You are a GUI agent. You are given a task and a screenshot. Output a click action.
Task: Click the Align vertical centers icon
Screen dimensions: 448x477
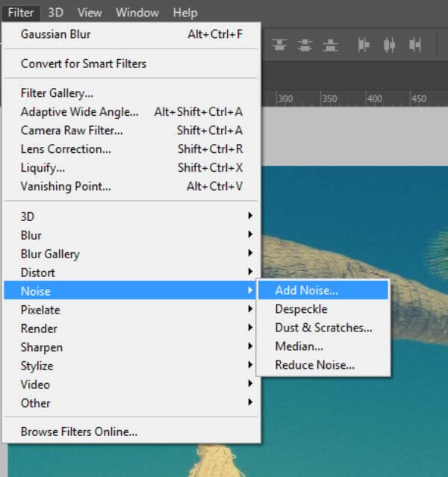click(x=305, y=45)
